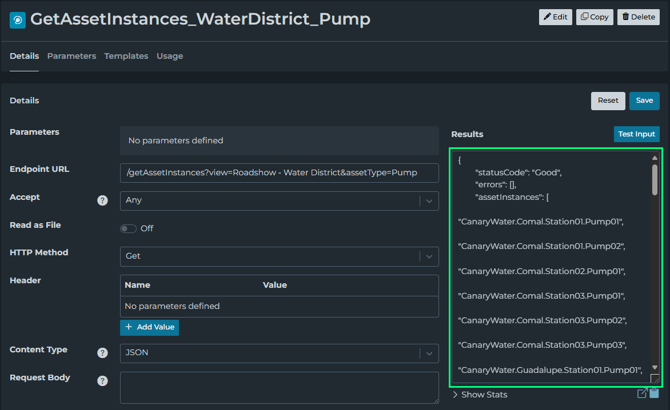Click the "assetInstances": [ line in Results
Viewport: 670px width, 410px height.
coord(512,197)
